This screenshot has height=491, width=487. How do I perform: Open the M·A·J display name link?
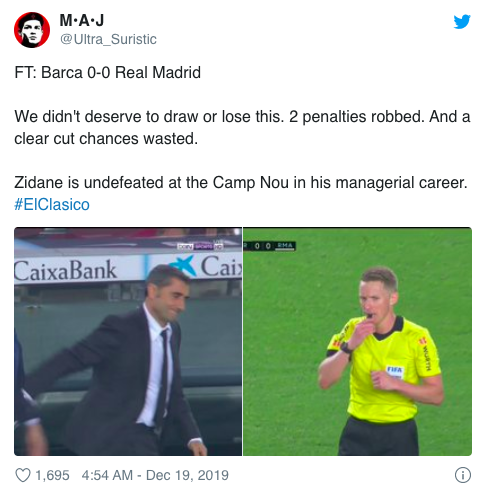pos(82,20)
